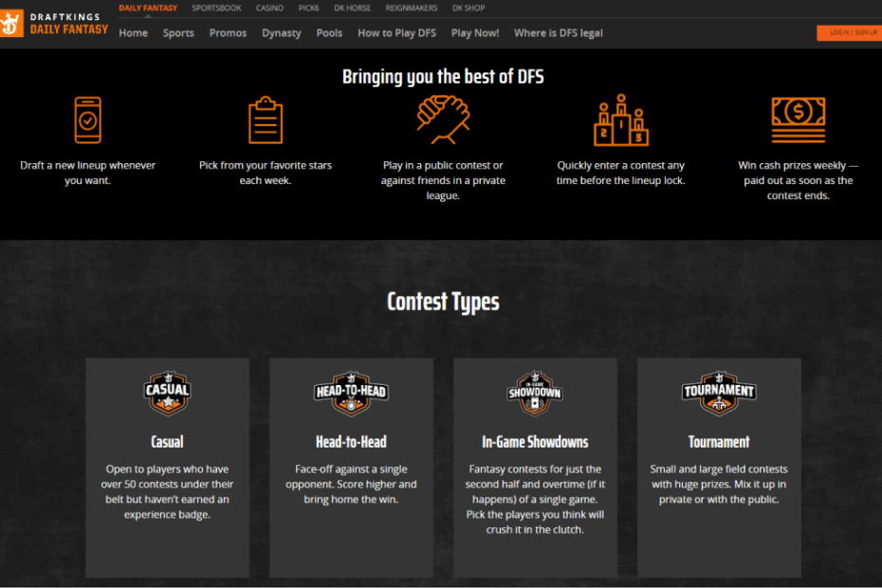Switch to the Sportsbook tab
The image size is (882, 588).
[x=216, y=8]
